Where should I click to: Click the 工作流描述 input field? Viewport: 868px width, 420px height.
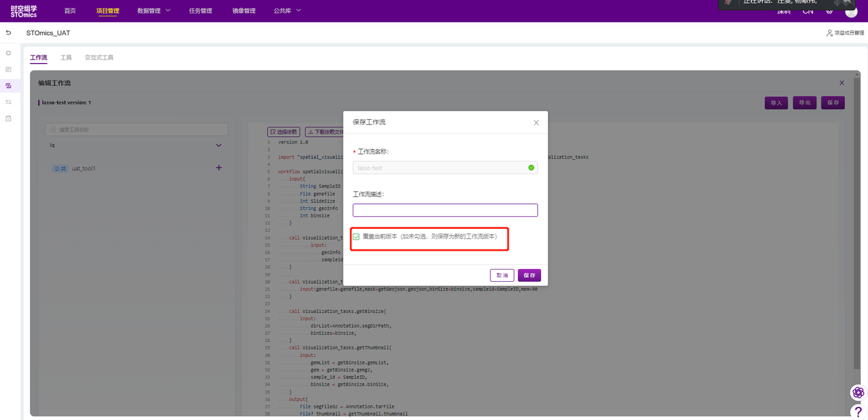(445, 211)
